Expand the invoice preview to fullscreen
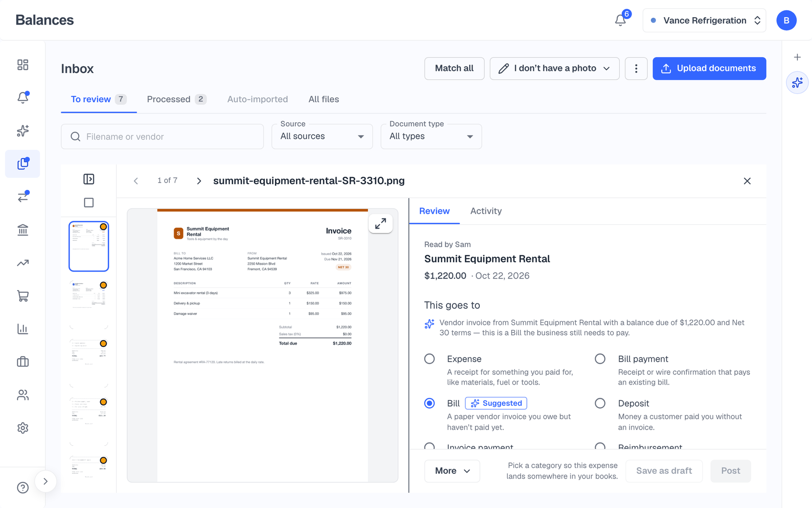812x508 pixels. click(x=381, y=224)
